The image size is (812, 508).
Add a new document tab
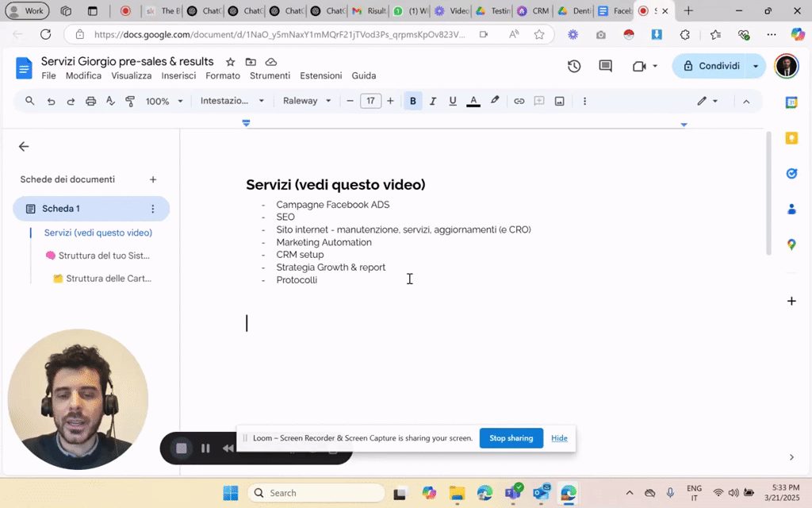[153, 179]
